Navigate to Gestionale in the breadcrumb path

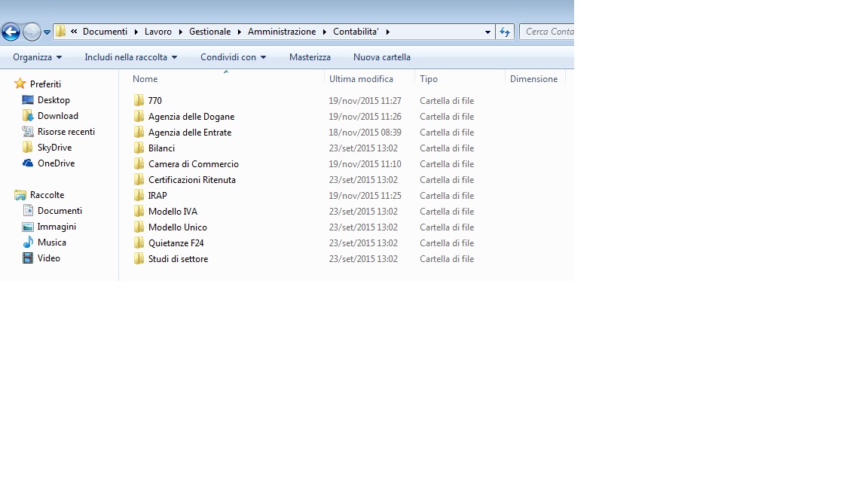coord(210,32)
